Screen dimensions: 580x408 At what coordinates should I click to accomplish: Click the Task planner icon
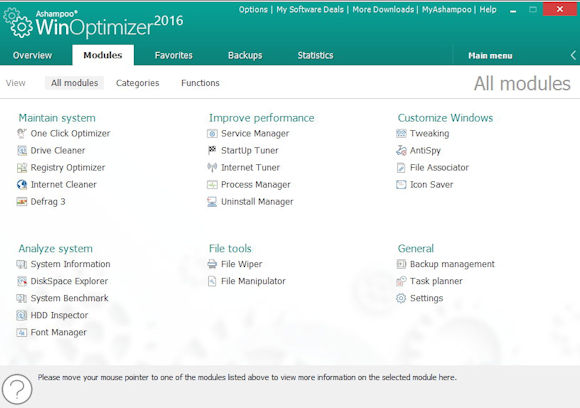[x=401, y=281]
